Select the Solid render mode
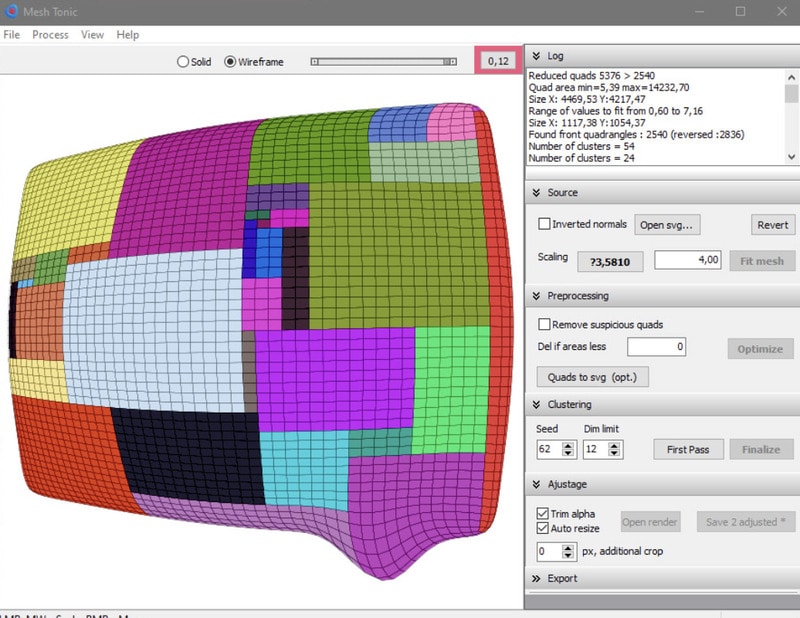This screenshot has width=800, height=618. point(183,62)
